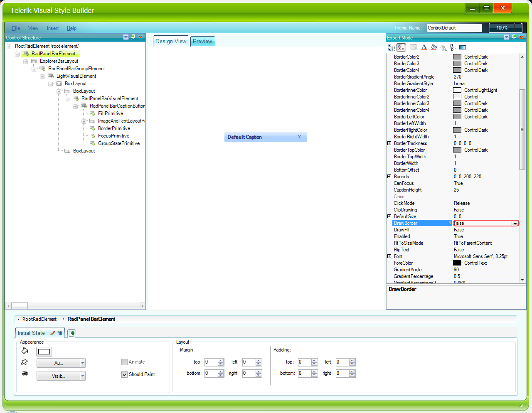The width and height of the screenshot is (532, 413).
Task: Expand the ImageAndTextLayoutPanel tree node
Action: pos(84,121)
